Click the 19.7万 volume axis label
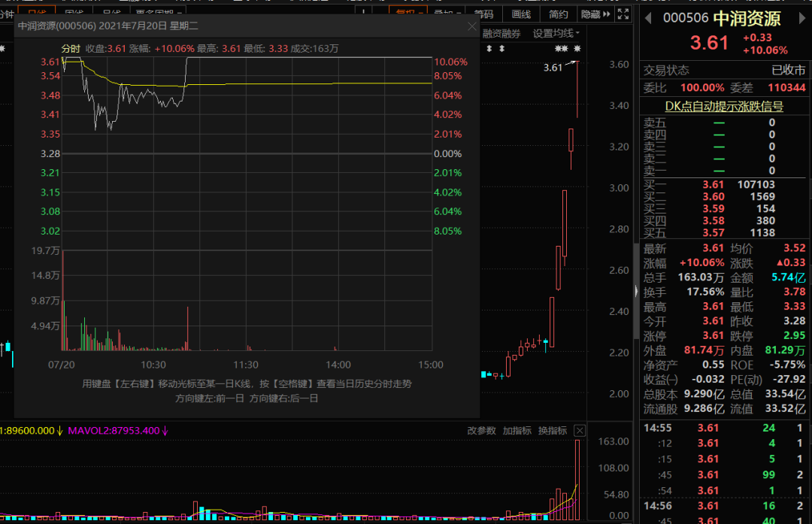 click(x=46, y=250)
